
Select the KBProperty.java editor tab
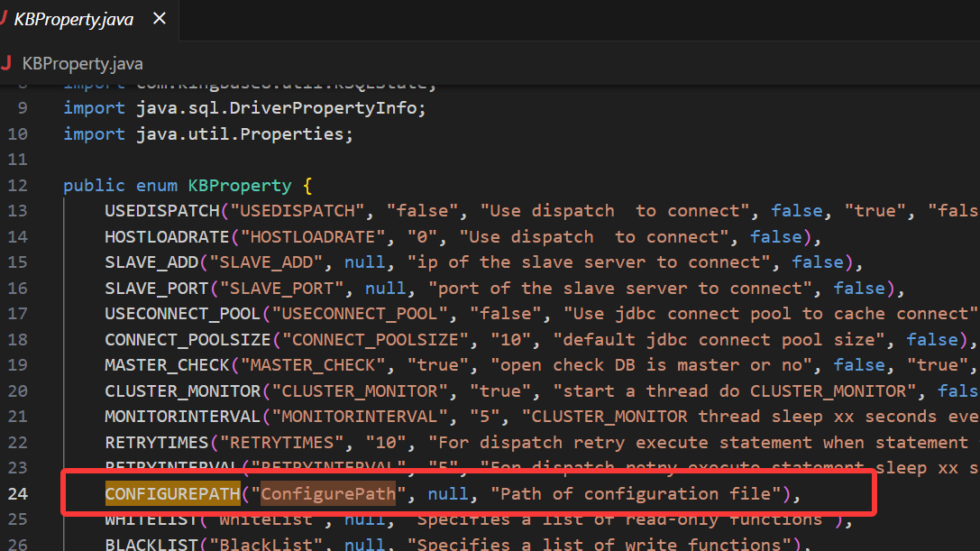point(74,20)
